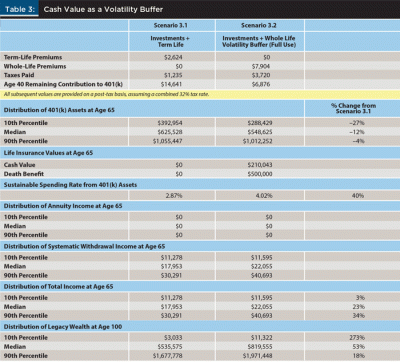This screenshot has width=400, height=363.
Task: Select the $1,012,252 90th percentile value
Action: click(257, 141)
